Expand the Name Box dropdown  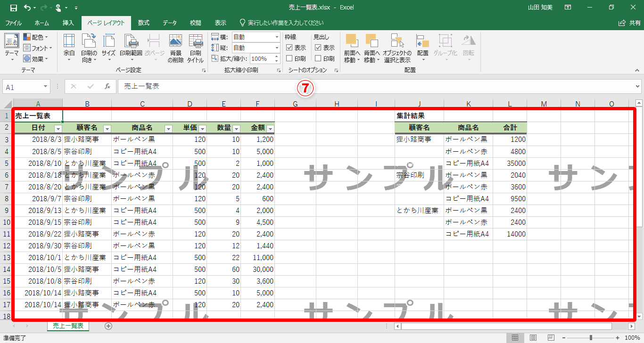coord(46,87)
